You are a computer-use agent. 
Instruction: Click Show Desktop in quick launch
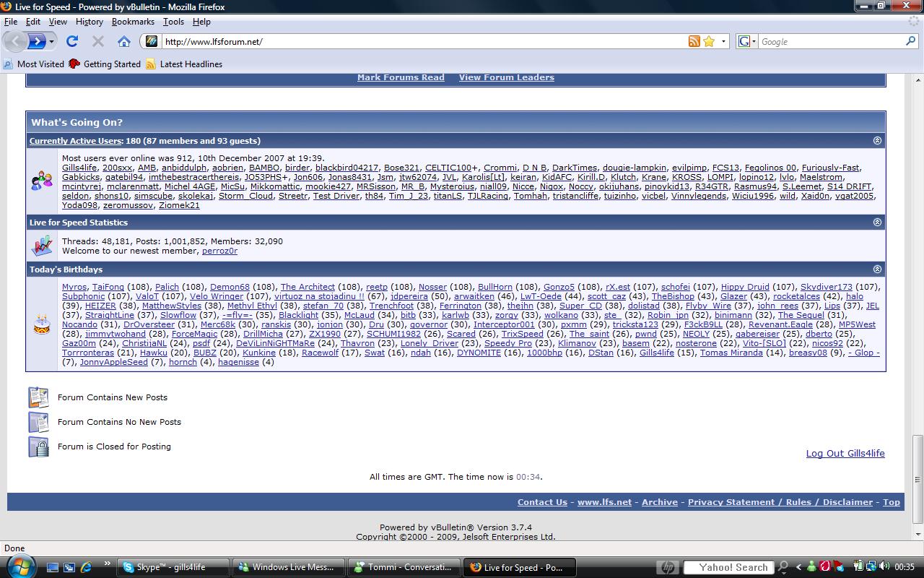tap(53, 567)
